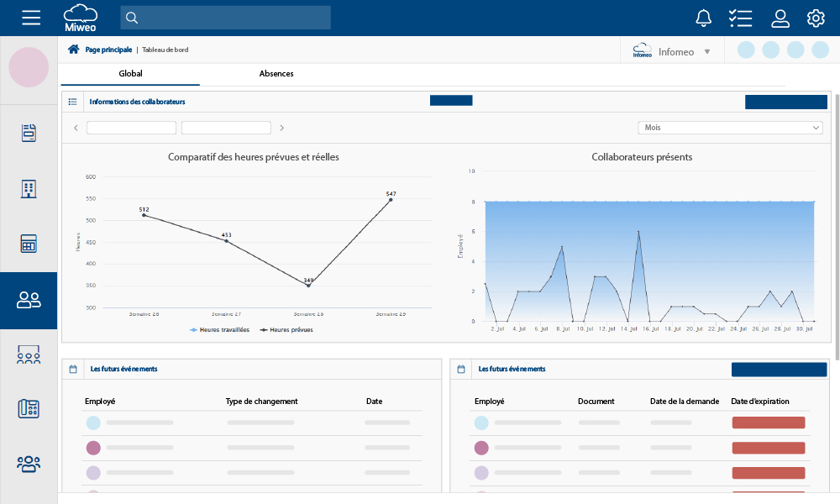Open the hamburger menu
Image resolution: width=840 pixels, height=504 pixels.
[x=31, y=17]
